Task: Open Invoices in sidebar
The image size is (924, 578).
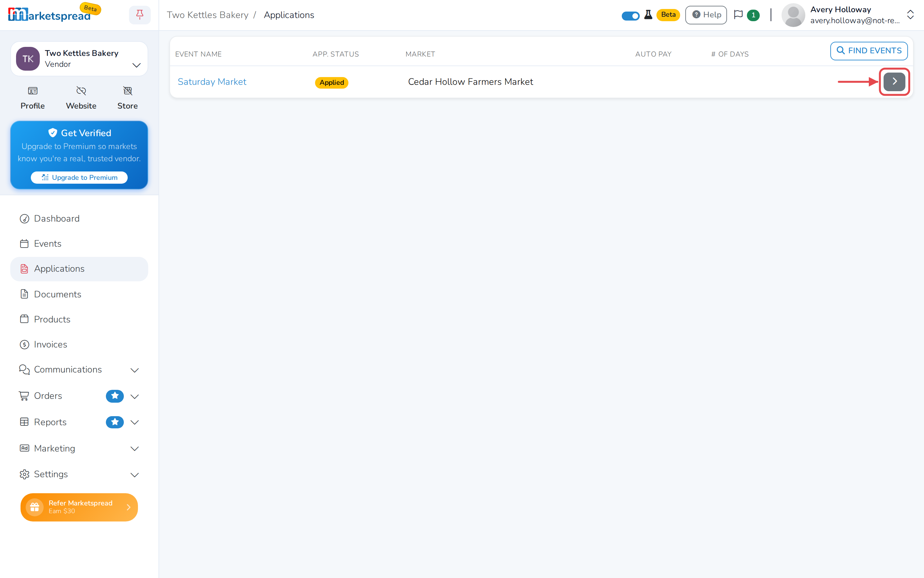Action: point(79,345)
